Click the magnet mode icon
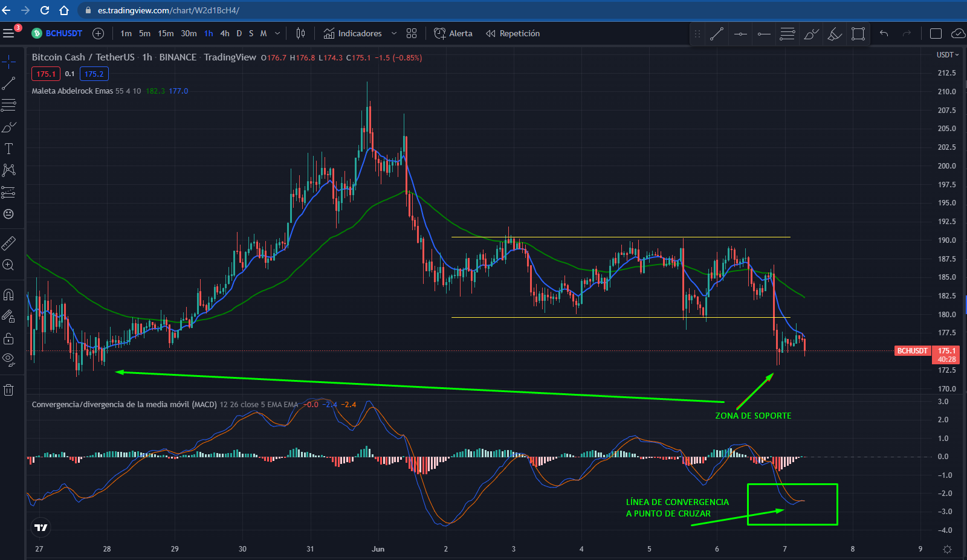The width and height of the screenshot is (967, 560). point(8,295)
